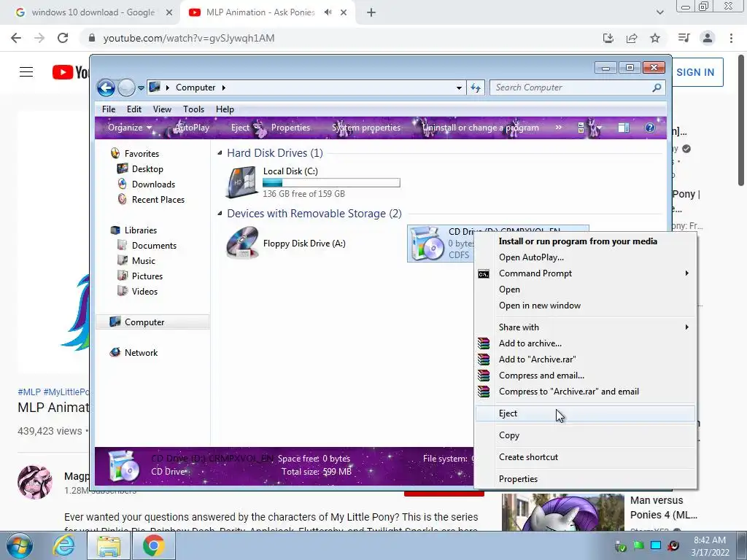Click the Explorer back arrow button
Image resolution: width=747 pixels, height=560 pixels.
(x=106, y=87)
